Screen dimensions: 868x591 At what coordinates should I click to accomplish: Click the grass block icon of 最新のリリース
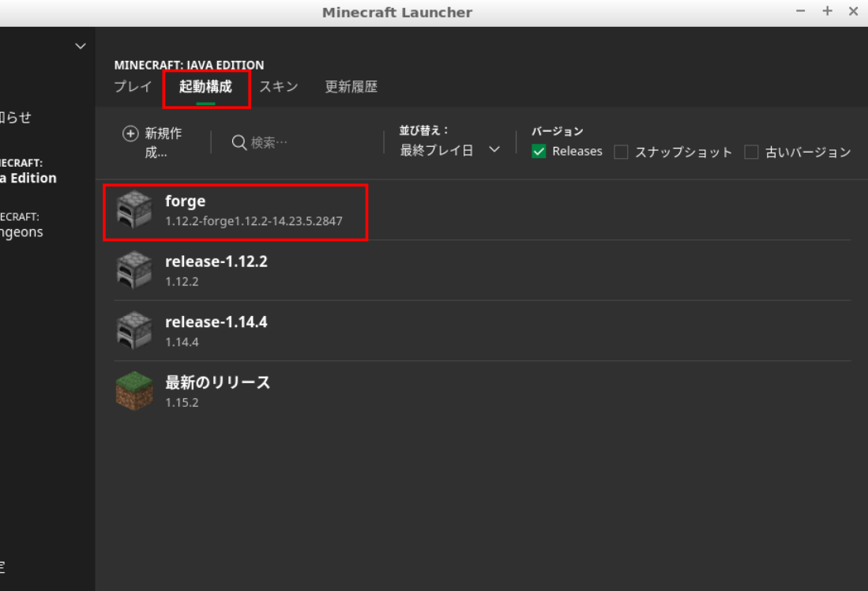click(x=134, y=390)
